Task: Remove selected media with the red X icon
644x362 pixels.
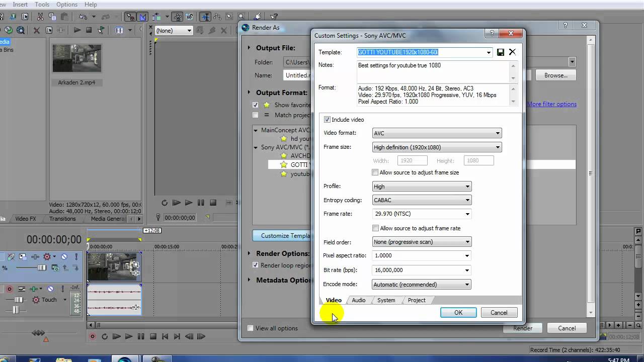Action: coord(36,31)
